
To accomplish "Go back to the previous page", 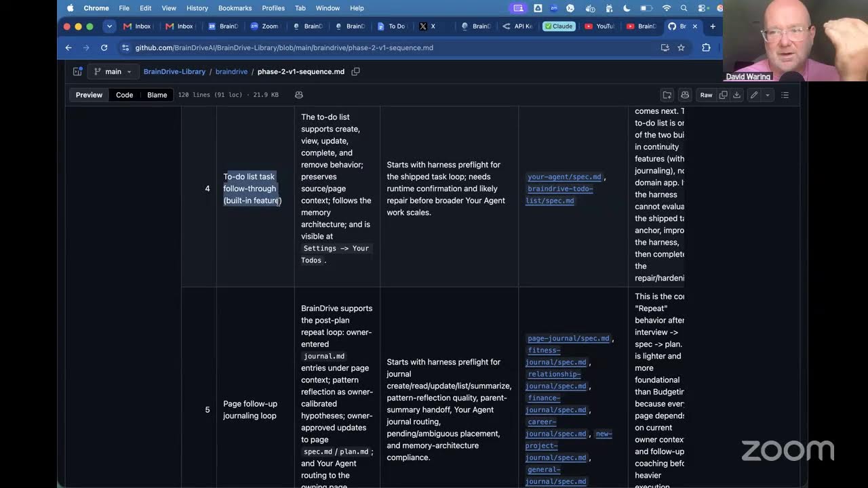I will (68, 47).
